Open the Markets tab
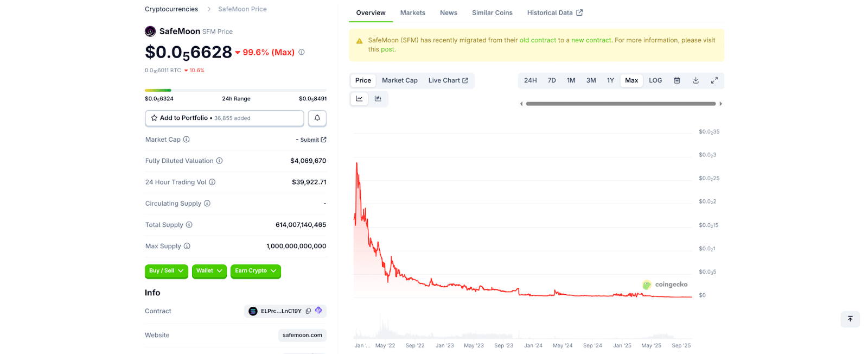Image resolution: width=868 pixels, height=354 pixels. [413, 12]
